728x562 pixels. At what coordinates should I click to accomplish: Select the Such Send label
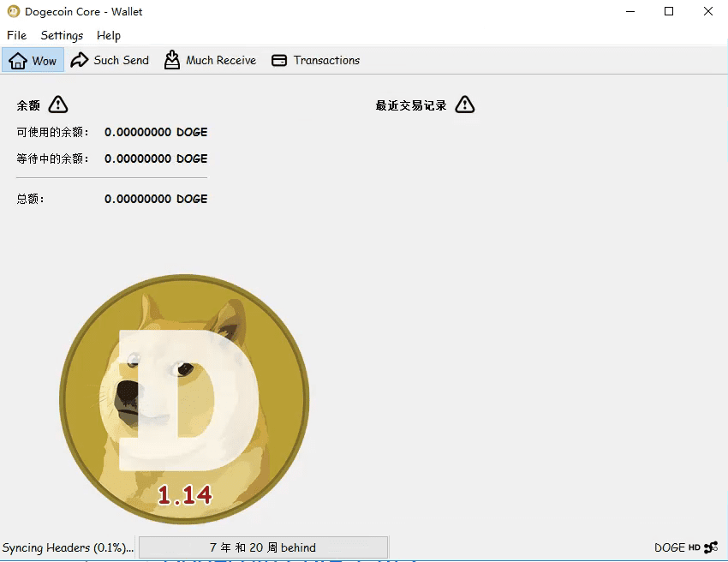coord(121,60)
